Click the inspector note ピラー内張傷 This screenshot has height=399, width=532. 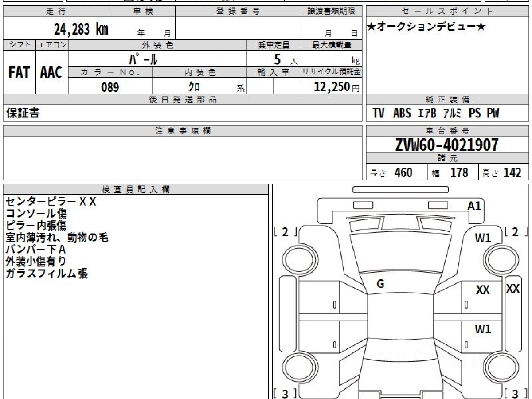click(x=36, y=226)
